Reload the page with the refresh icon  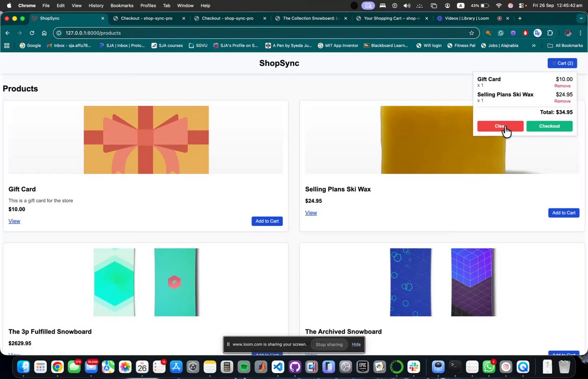coord(32,33)
